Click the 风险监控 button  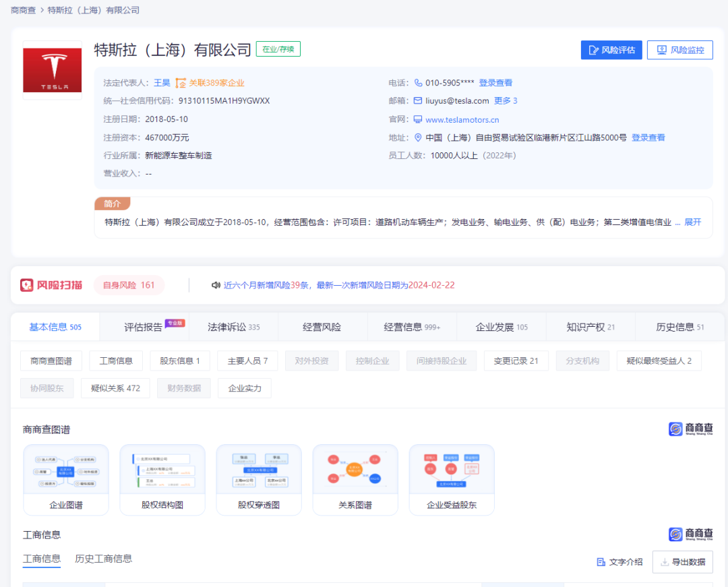coord(679,50)
